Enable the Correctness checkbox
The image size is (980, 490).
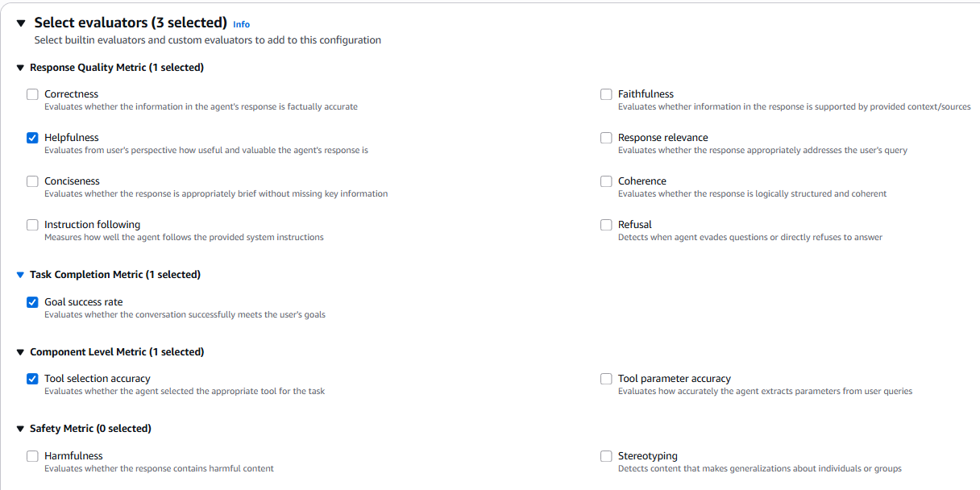[32, 94]
